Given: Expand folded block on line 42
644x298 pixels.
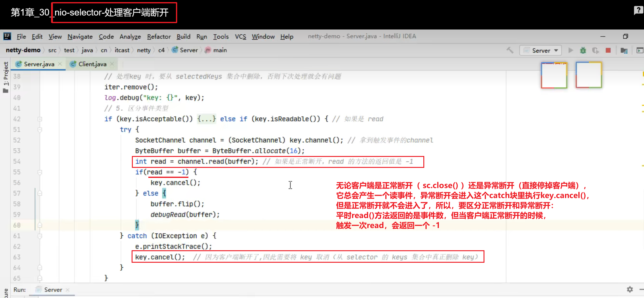Looking at the screenshot, I should pos(40,119).
